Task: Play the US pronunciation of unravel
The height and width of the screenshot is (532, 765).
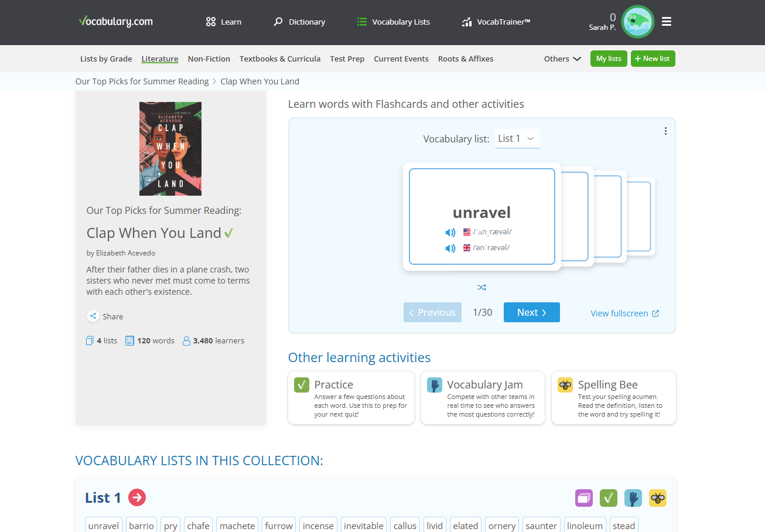Action: pos(450,233)
